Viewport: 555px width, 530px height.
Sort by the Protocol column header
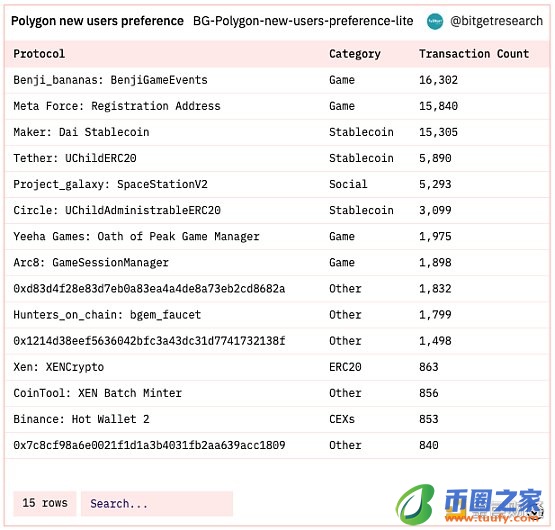[39, 54]
